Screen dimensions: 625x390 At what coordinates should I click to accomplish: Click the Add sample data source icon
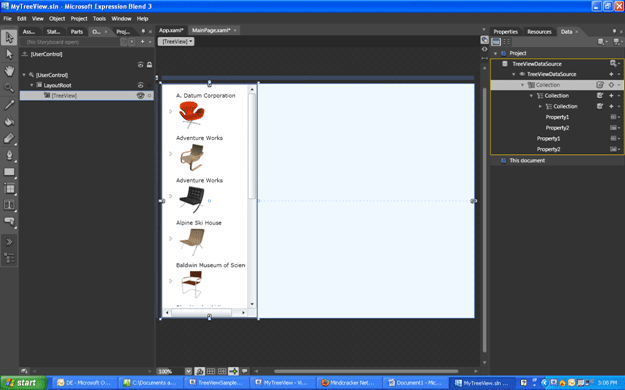click(x=602, y=42)
